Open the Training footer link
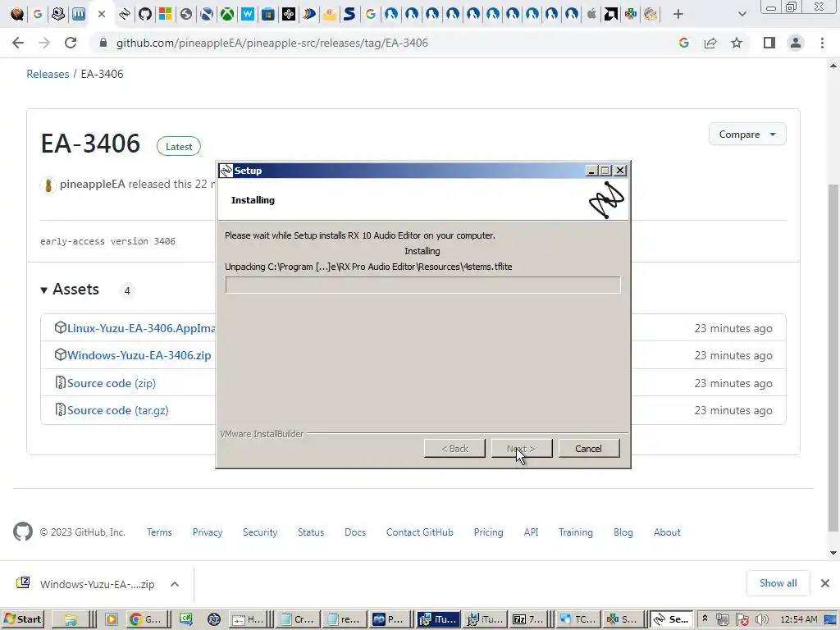Screen dimensions: 840x630 [575, 532]
